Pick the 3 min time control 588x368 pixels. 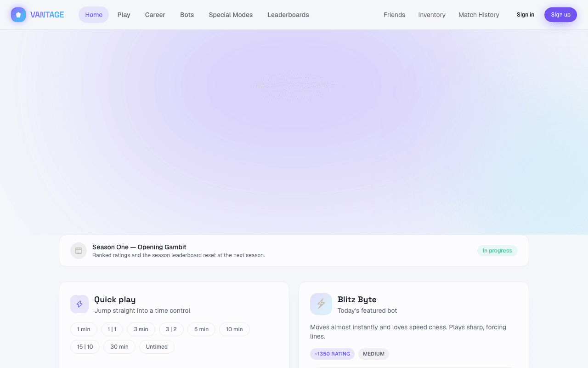pos(141,329)
